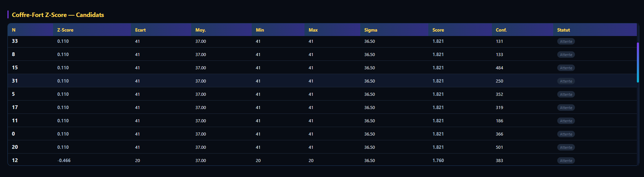Screen dimensions: 644x177
Task: Sort by the Conf. column header
Action: point(522,30)
